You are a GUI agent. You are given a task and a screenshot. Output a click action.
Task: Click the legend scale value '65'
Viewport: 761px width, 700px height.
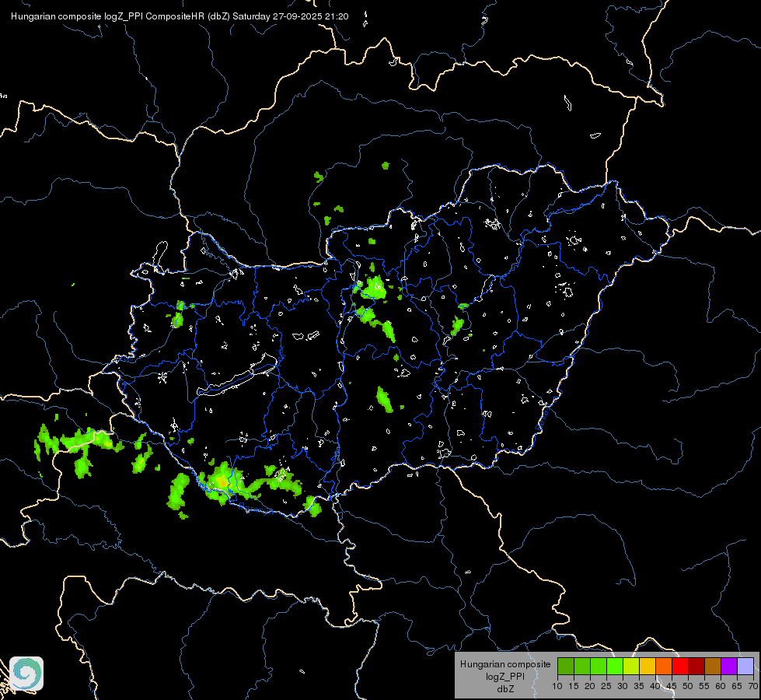(737, 687)
